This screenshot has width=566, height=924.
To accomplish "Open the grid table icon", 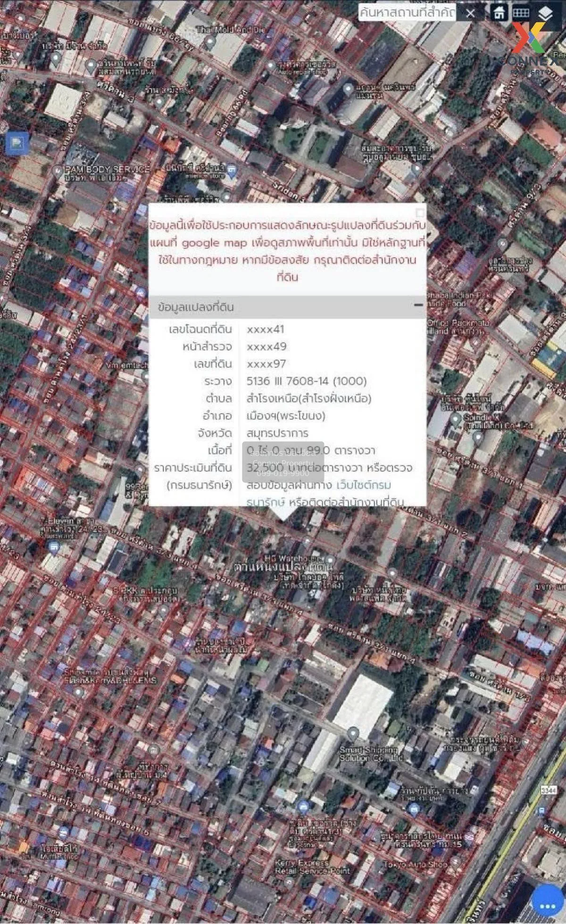I will coord(521,13).
